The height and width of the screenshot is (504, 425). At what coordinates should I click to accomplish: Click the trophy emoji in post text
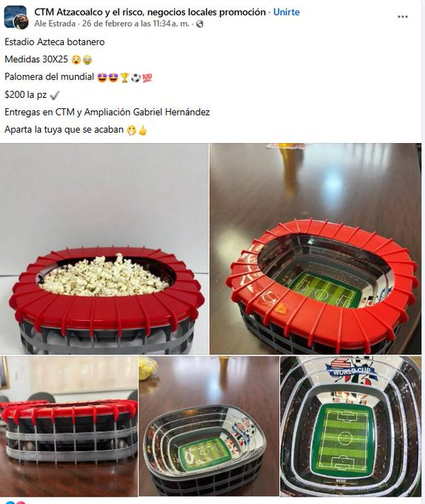click(124, 78)
